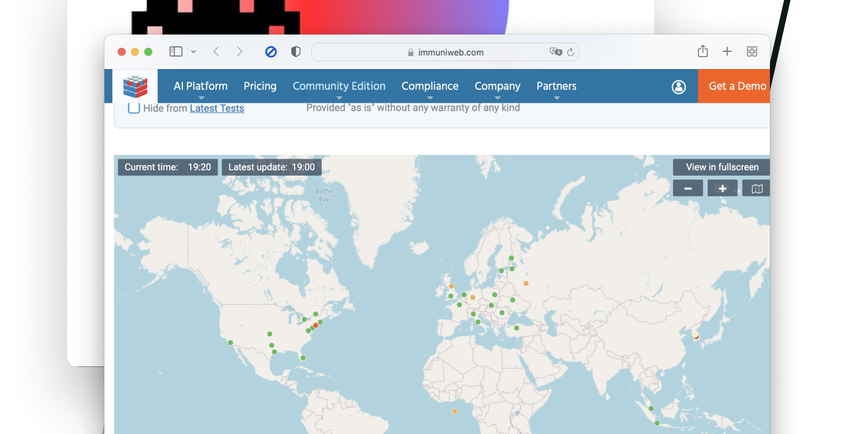Maximize the Safari window with green button
The height and width of the screenshot is (434, 868).
[148, 52]
